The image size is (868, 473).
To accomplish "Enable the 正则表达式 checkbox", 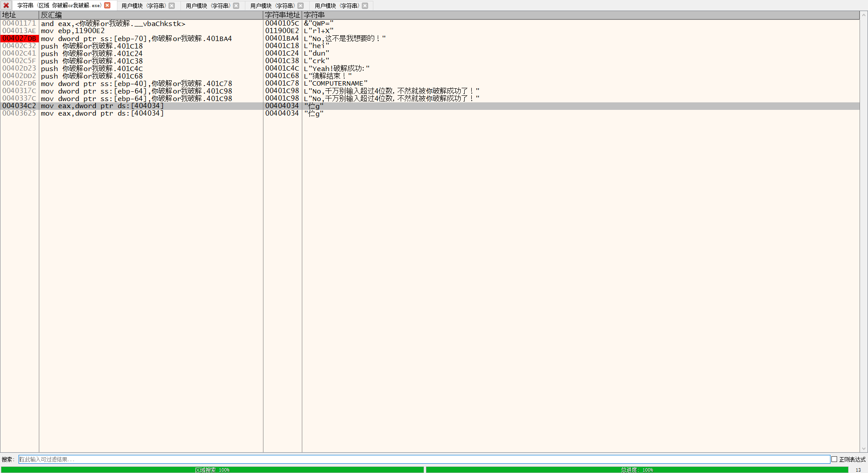I will pos(834,459).
